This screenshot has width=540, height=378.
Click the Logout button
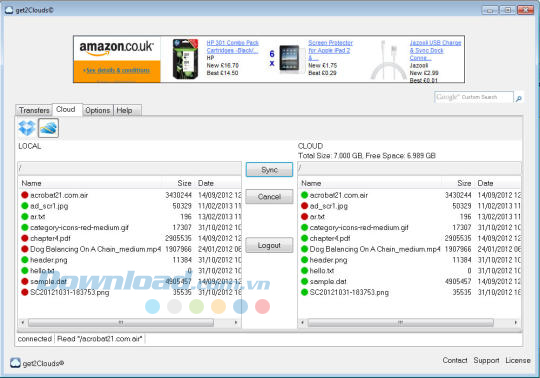point(269,245)
